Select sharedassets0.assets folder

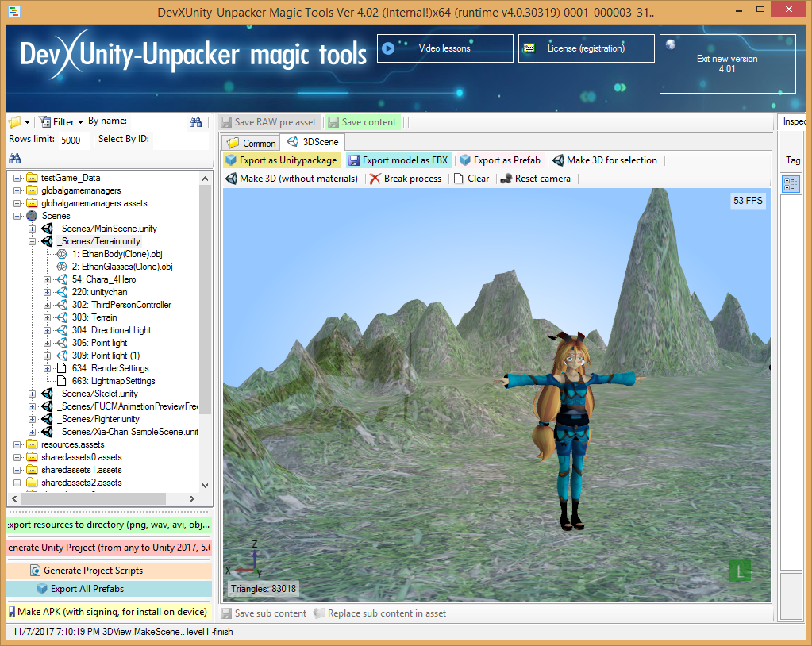(81, 457)
